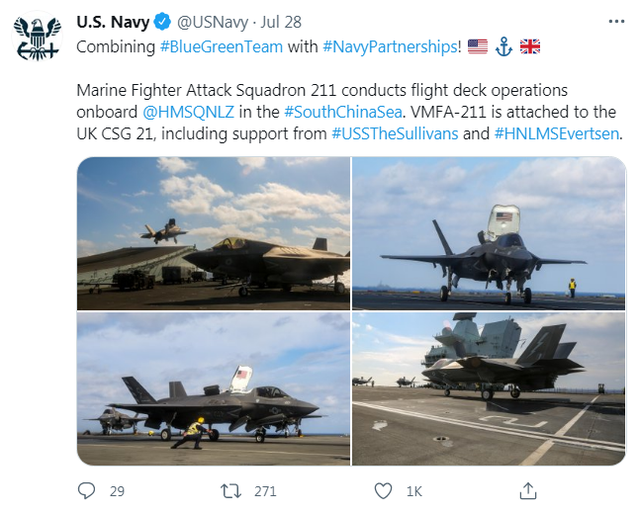The width and height of the screenshot is (640, 513).
Task: Open top-right photo of front-facing jet
Action: point(488,233)
